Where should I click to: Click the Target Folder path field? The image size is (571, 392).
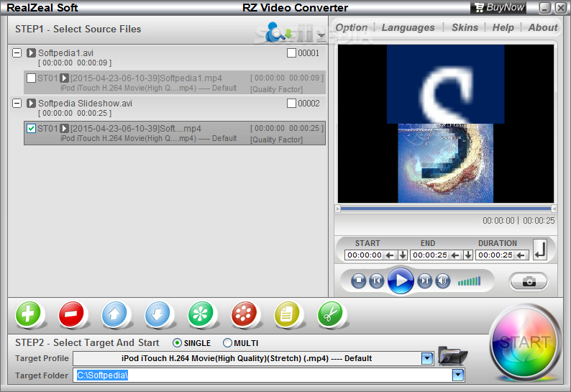263,375
